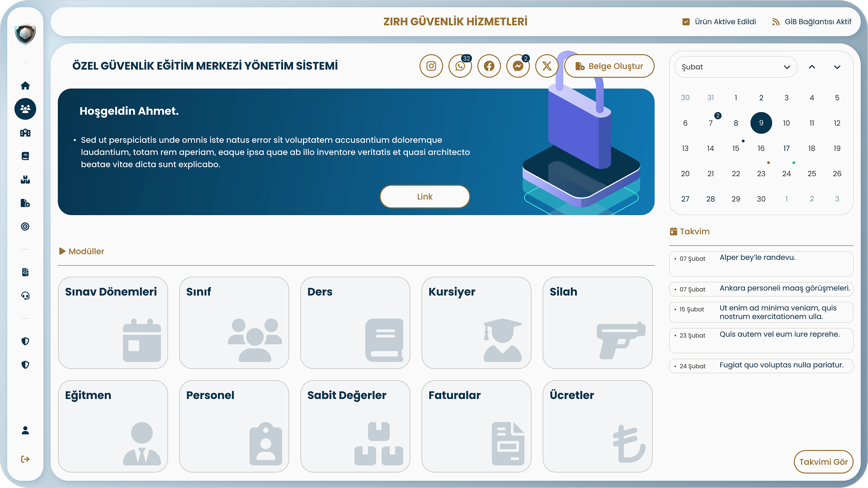Check Messenger icon with 2 notifications

(518, 66)
